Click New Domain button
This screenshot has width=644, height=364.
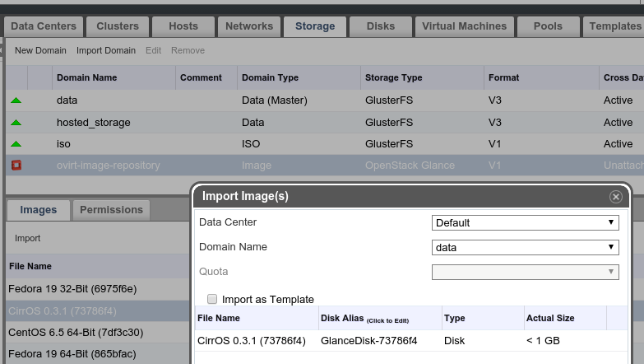tap(40, 51)
